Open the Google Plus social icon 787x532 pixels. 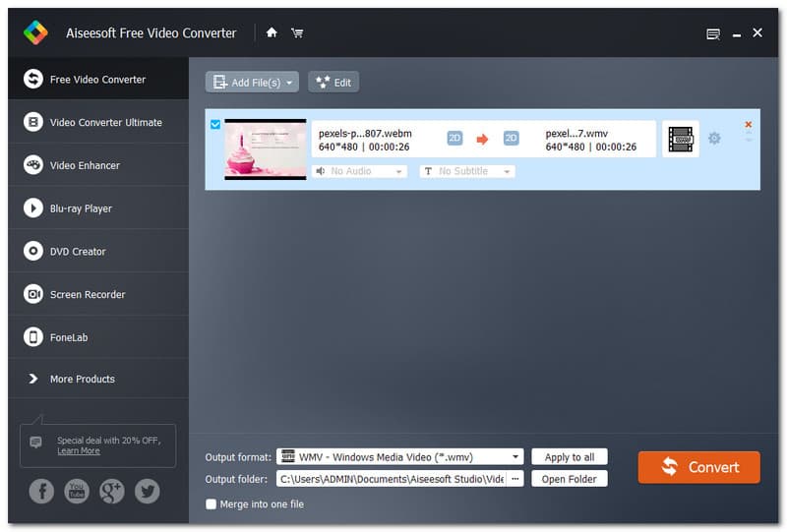pyautogui.click(x=112, y=491)
